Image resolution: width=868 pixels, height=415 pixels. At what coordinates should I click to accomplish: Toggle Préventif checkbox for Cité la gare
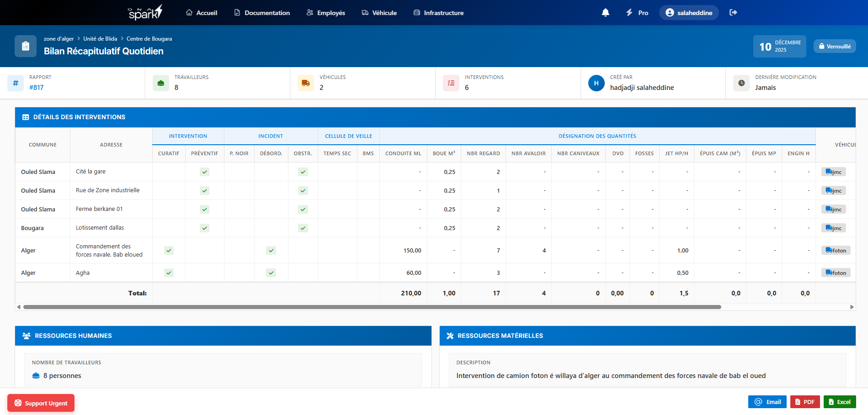click(204, 172)
